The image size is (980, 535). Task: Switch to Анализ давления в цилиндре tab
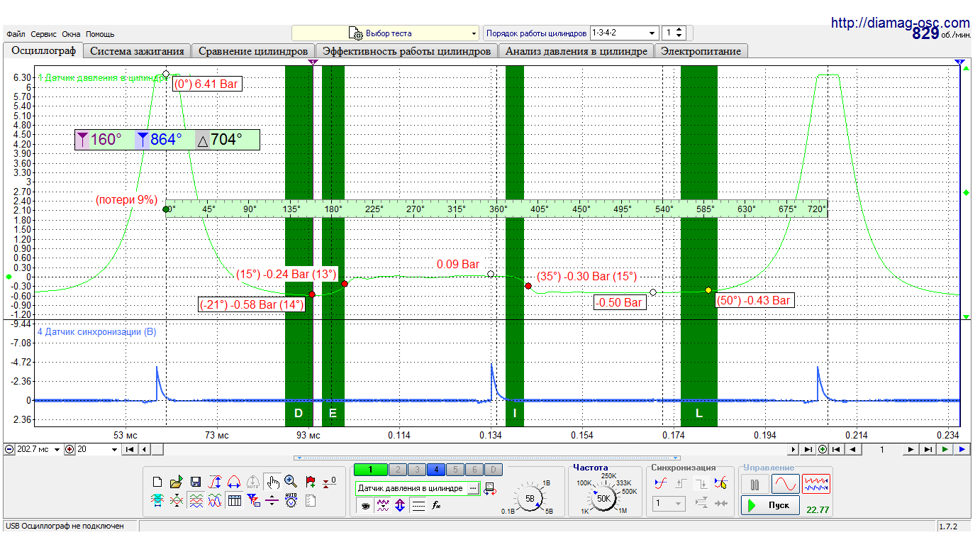tap(576, 51)
